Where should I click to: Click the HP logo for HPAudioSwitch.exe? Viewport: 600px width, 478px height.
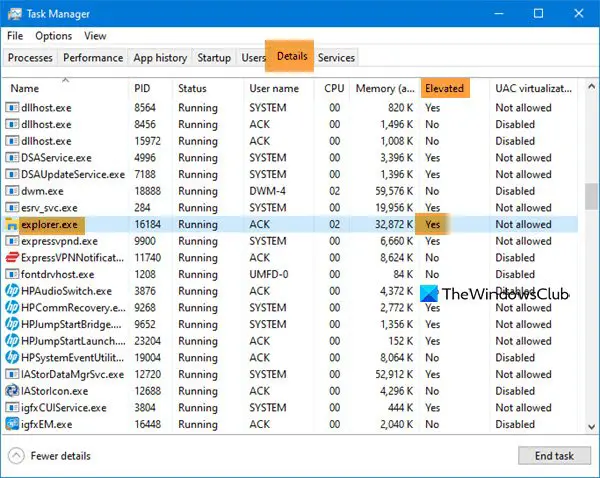tap(12, 291)
